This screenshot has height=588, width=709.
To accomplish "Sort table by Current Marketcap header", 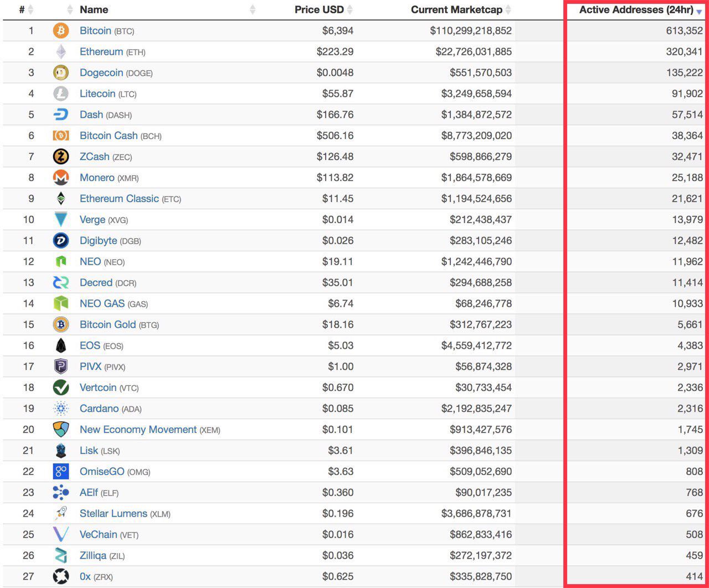I will [x=456, y=10].
